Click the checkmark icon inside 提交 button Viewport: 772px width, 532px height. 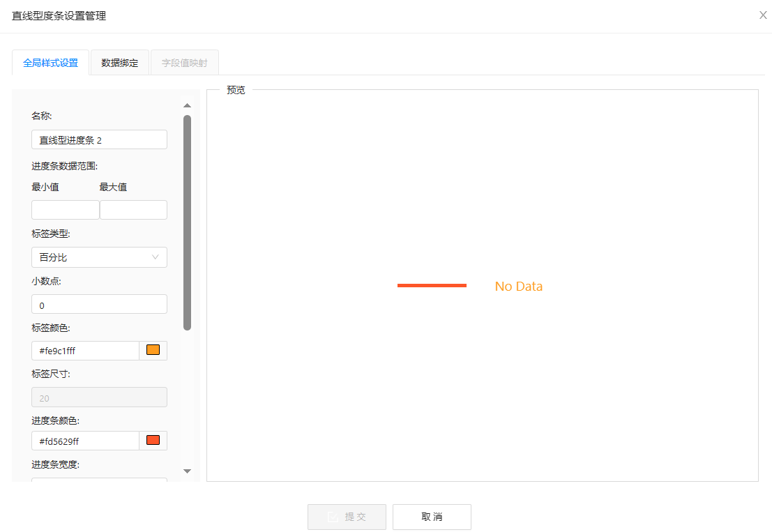point(333,517)
